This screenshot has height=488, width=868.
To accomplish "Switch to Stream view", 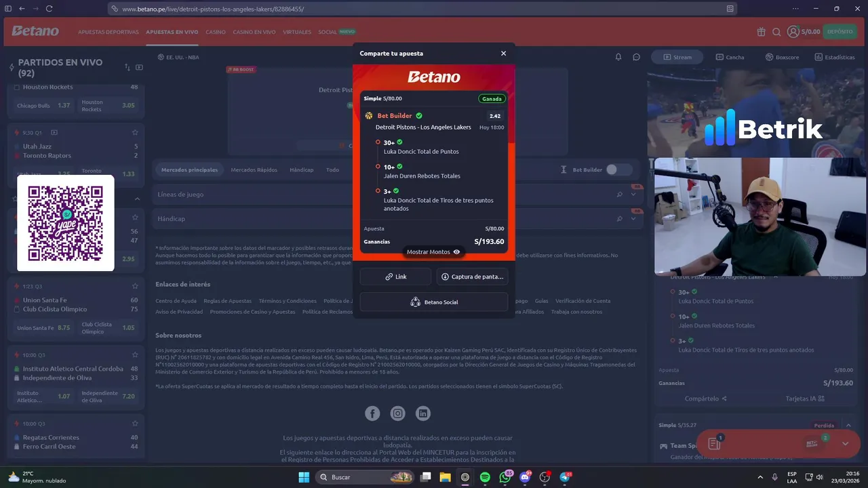I will (x=677, y=57).
